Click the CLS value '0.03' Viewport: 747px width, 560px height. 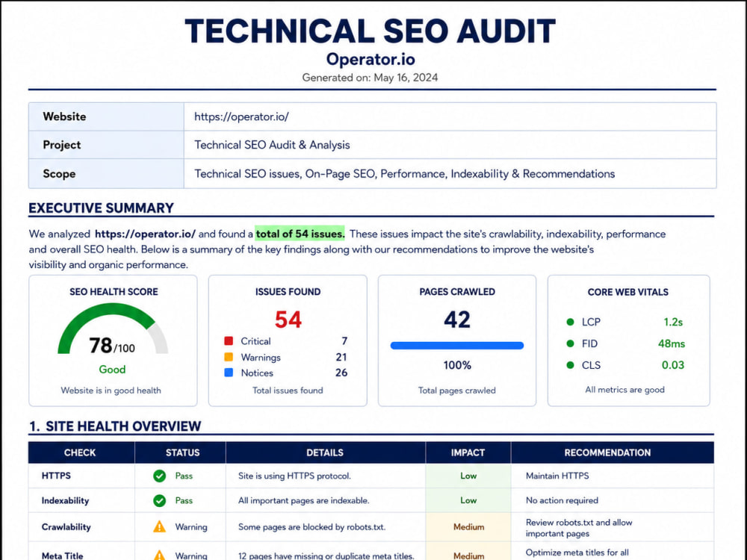coord(673,365)
